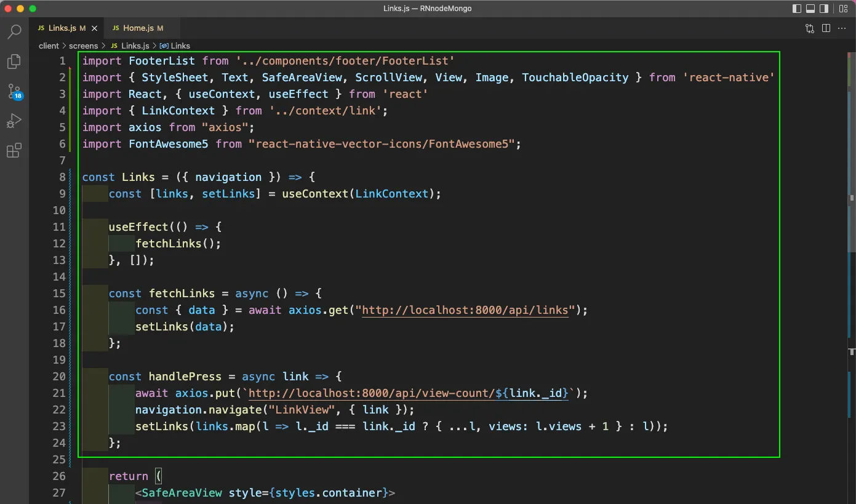Viewport: 856px width, 504px height.
Task: Open the Extensions view
Action: (x=14, y=151)
